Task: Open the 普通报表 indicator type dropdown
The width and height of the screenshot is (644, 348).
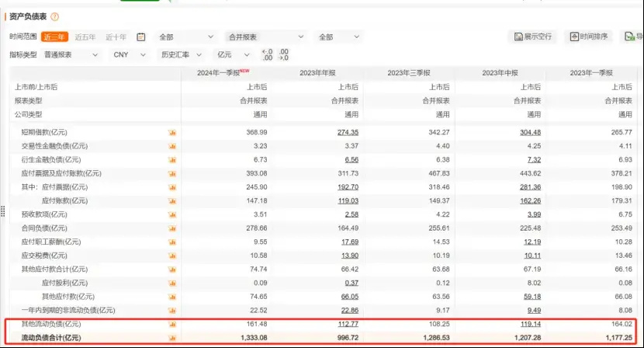Action: 71,54
